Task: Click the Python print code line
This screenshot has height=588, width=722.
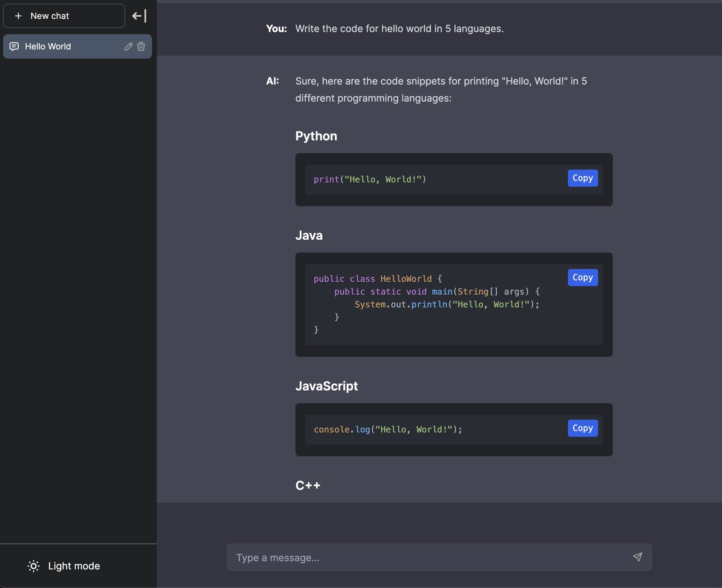Action: tap(370, 179)
